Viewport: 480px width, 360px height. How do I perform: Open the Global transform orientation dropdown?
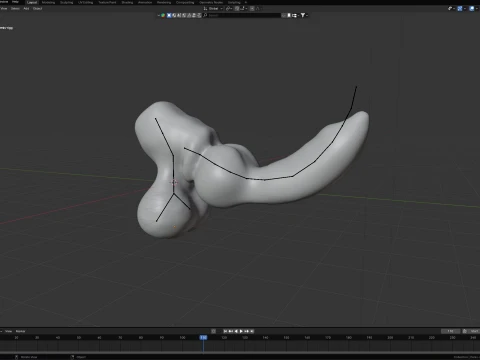(213, 8)
